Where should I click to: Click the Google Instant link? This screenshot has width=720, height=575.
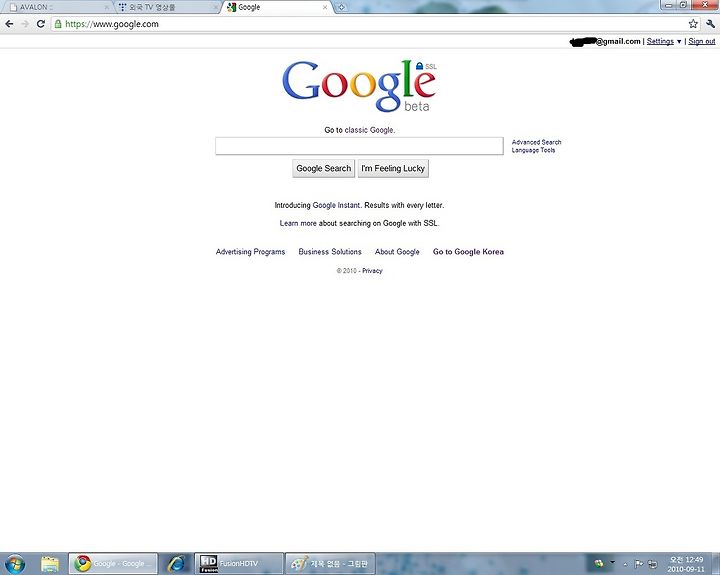pyautogui.click(x=336, y=205)
